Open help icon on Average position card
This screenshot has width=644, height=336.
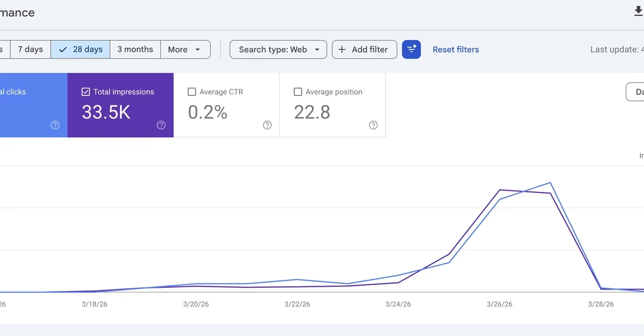coord(374,125)
